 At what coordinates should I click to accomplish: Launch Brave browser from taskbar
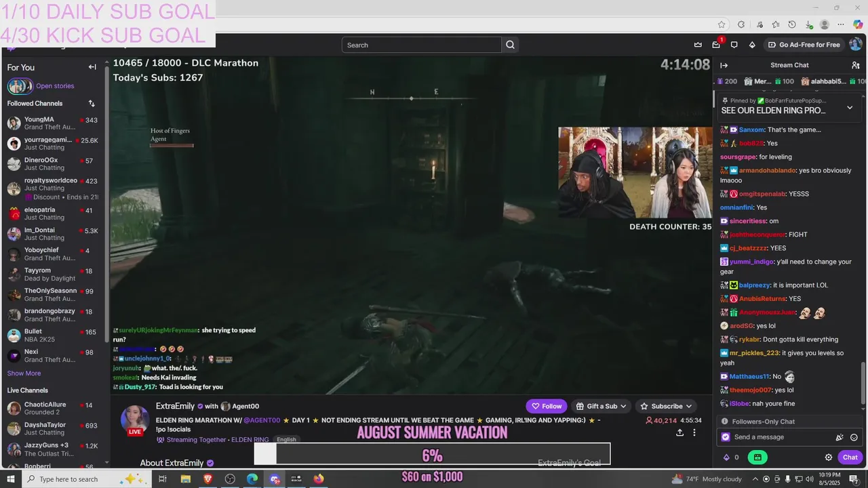[208, 479]
